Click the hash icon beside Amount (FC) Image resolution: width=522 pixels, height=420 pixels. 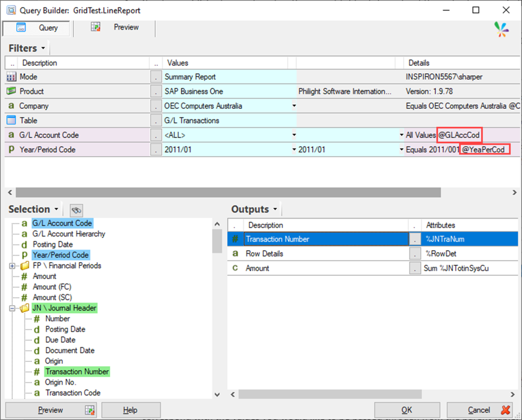coord(24,287)
